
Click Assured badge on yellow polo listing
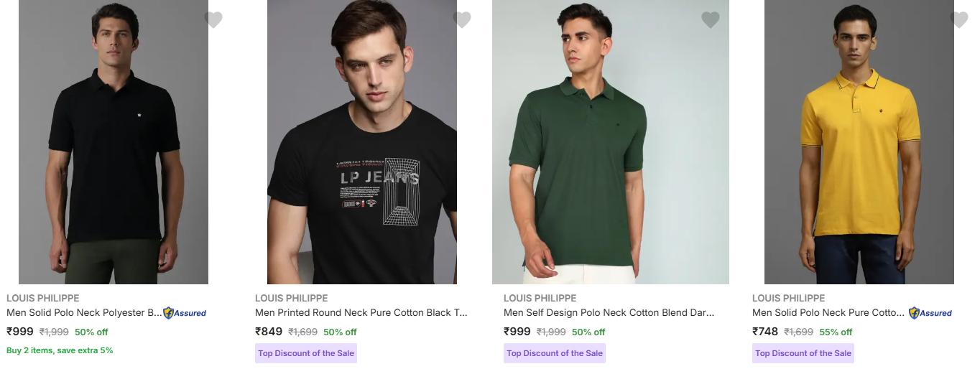click(930, 313)
